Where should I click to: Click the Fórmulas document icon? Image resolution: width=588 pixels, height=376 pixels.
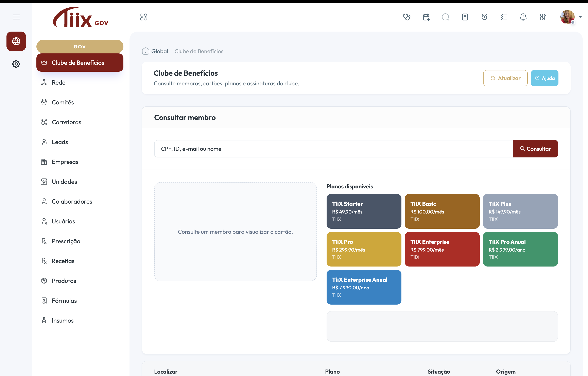44,300
